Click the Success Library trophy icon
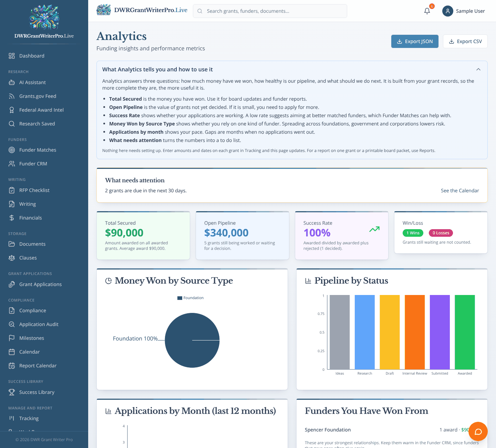496x448 pixels. (12, 392)
